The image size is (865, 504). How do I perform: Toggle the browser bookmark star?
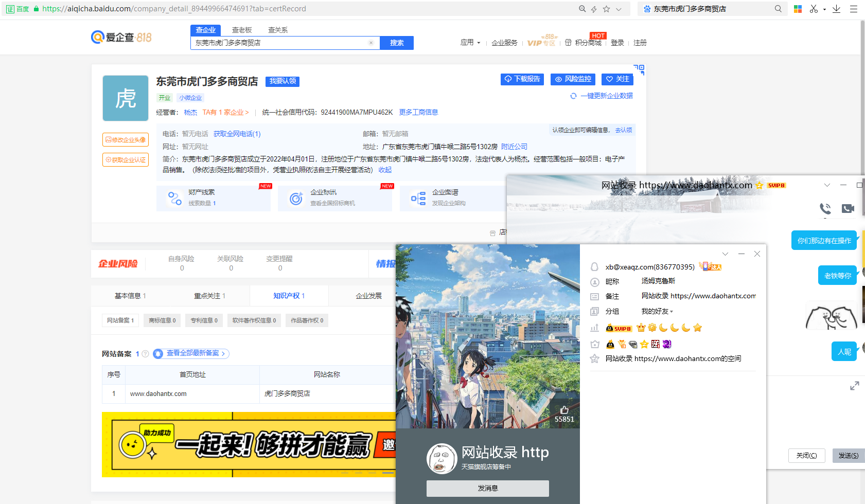point(607,9)
